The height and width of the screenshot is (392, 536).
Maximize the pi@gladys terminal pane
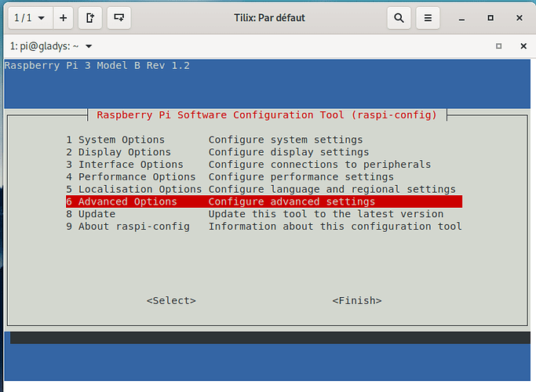pyautogui.click(x=499, y=46)
